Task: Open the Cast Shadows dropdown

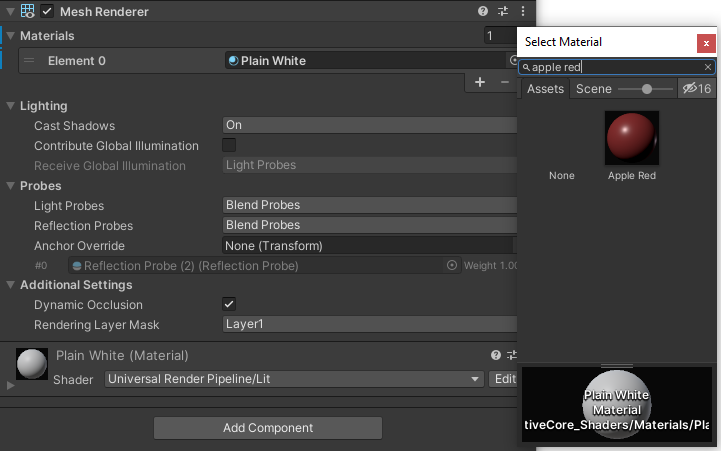Action: click(368, 125)
